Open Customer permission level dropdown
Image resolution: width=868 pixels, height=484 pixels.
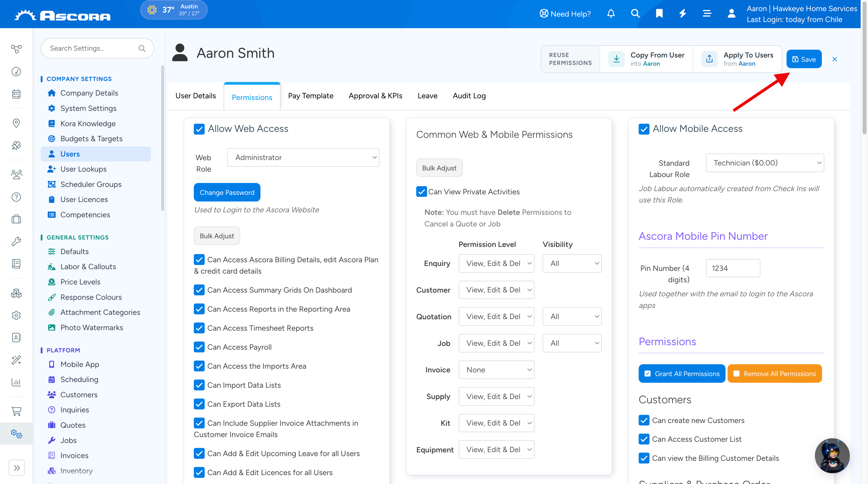tap(496, 290)
